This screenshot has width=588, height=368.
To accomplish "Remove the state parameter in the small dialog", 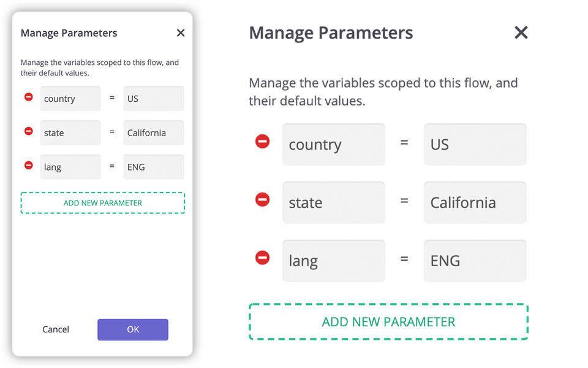I will (x=28, y=131).
